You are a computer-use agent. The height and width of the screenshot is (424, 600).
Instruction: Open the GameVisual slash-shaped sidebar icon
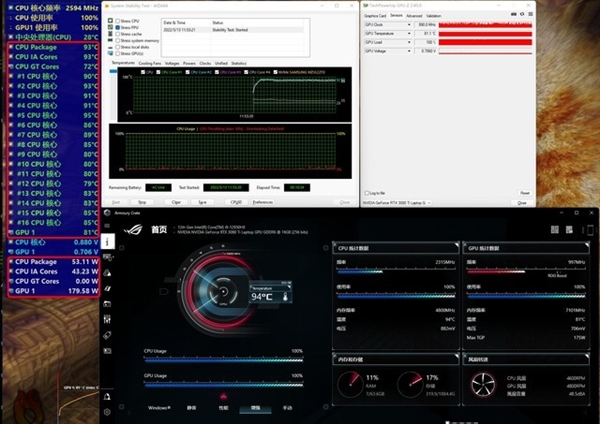(x=108, y=288)
